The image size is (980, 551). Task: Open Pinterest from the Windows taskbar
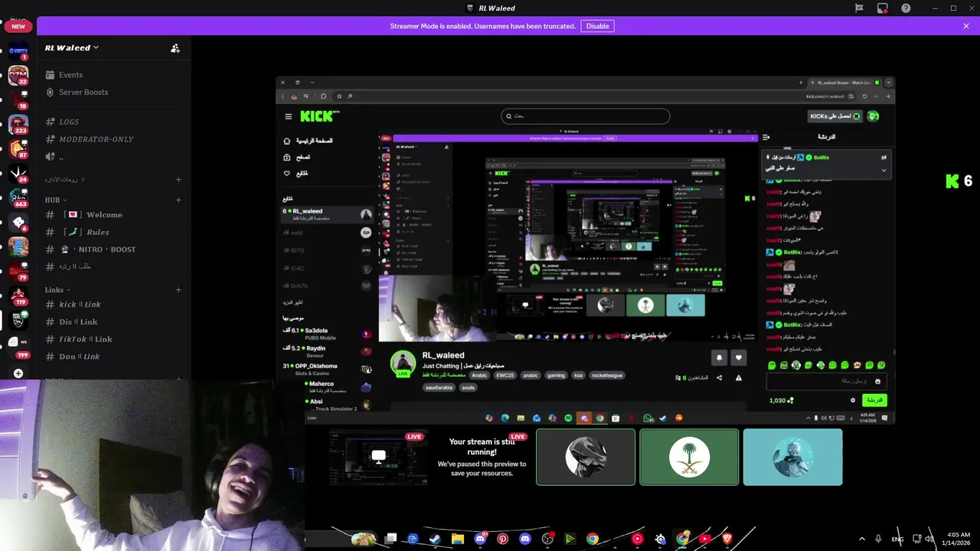point(502,539)
